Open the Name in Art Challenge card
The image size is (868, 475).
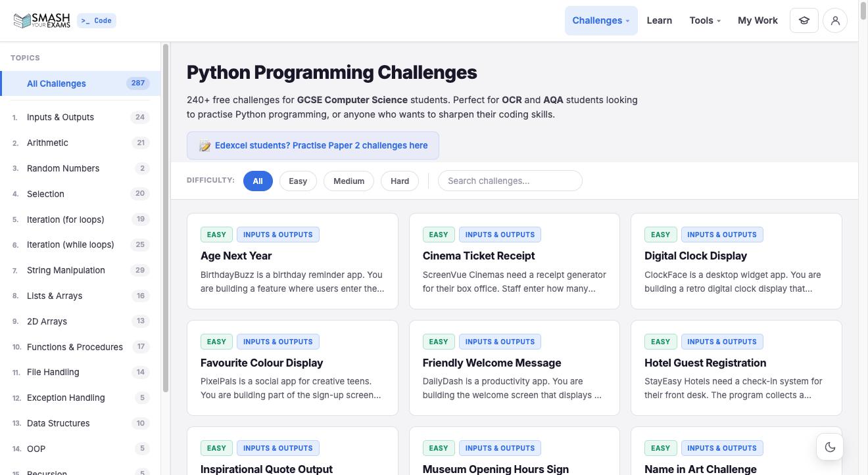(736, 451)
